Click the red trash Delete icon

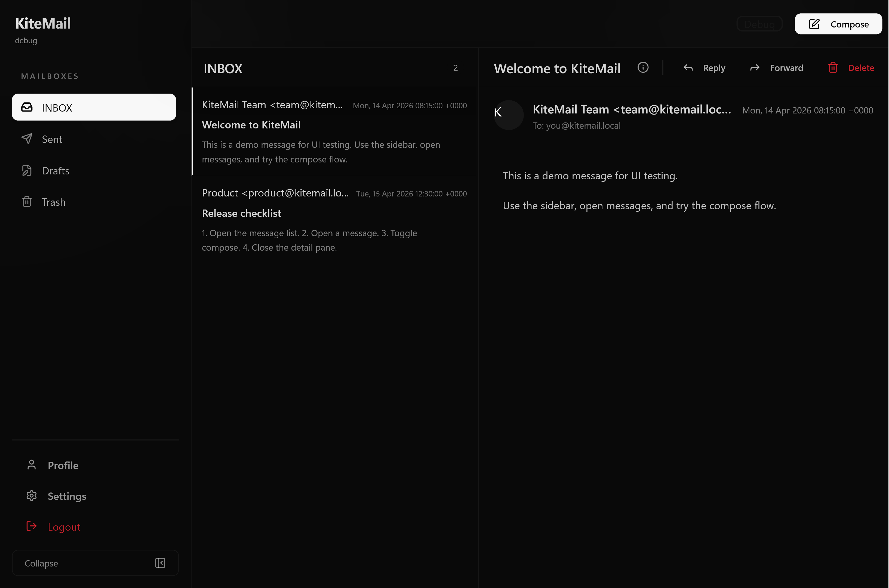coord(833,67)
